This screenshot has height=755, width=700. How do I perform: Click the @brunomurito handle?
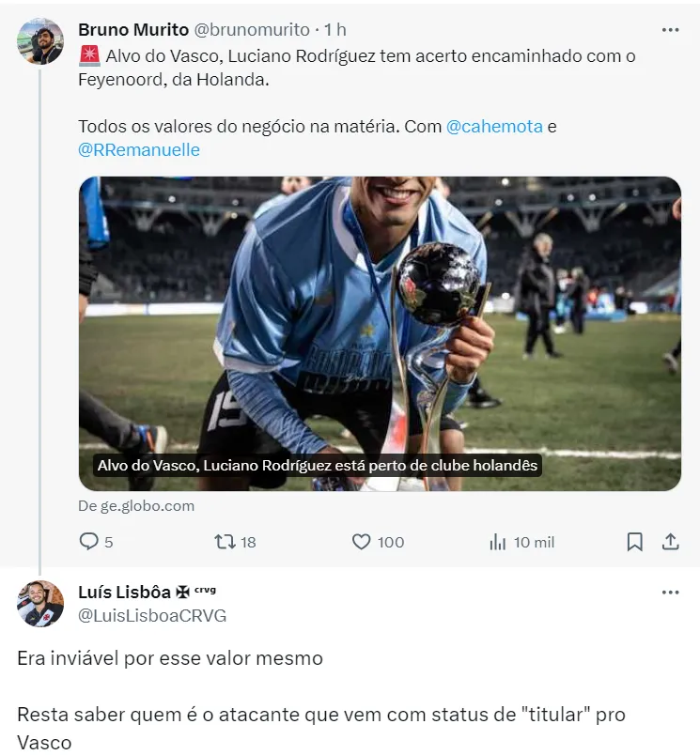[x=252, y=30]
